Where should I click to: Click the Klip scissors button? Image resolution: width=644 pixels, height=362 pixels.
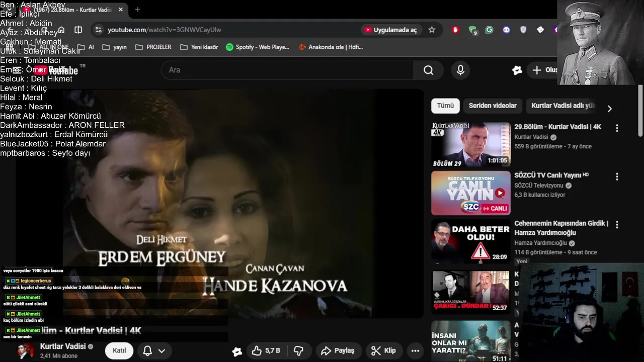pyautogui.click(x=383, y=350)
